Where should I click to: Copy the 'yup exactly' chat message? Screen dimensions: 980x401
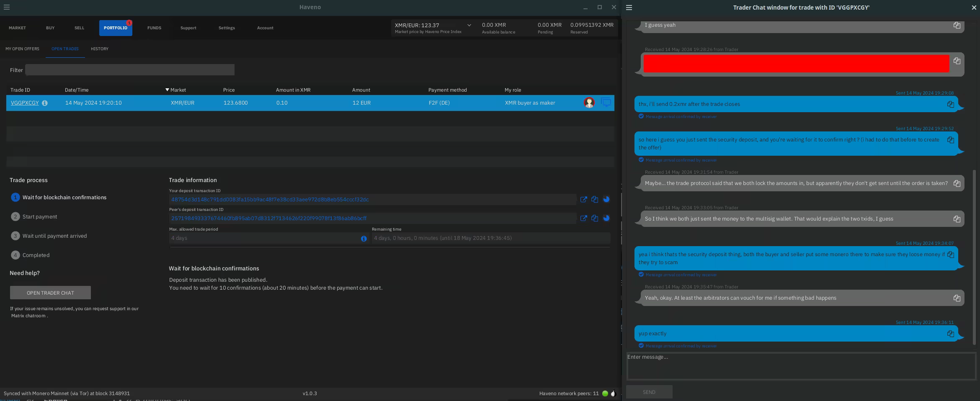click(950, 334)
